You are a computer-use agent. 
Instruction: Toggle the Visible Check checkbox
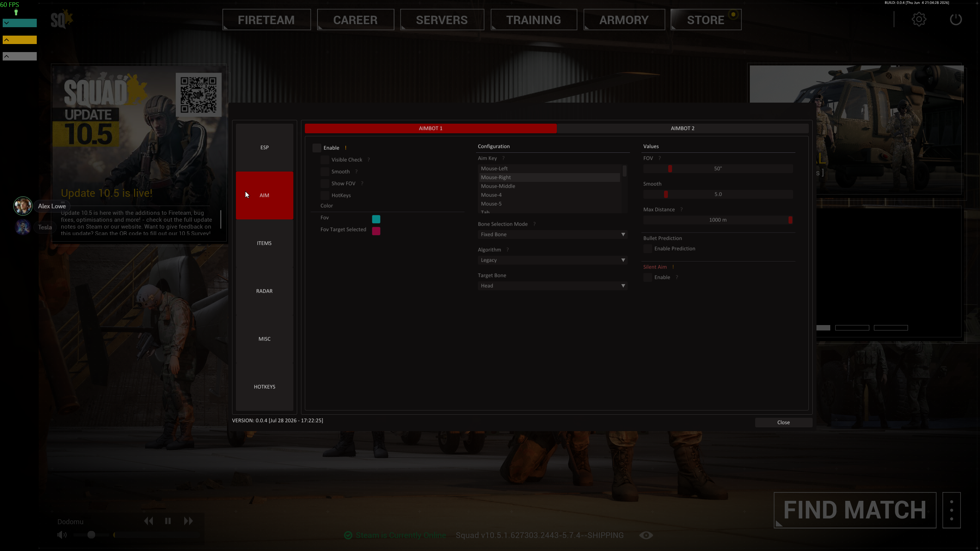pos(325,160)
